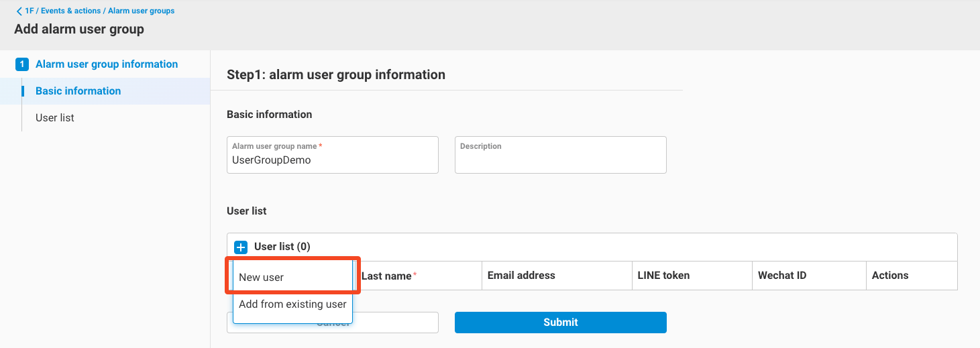The image size is (980, 348).
Task: Open Basic information in the sidebar
Action: [x=78, y=91]
